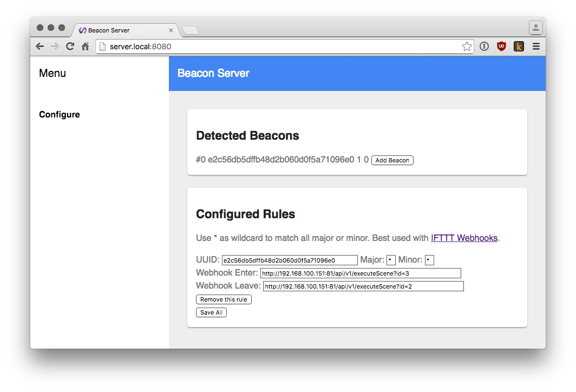Reload the Beacon Server page

click(x=70, y=46)
